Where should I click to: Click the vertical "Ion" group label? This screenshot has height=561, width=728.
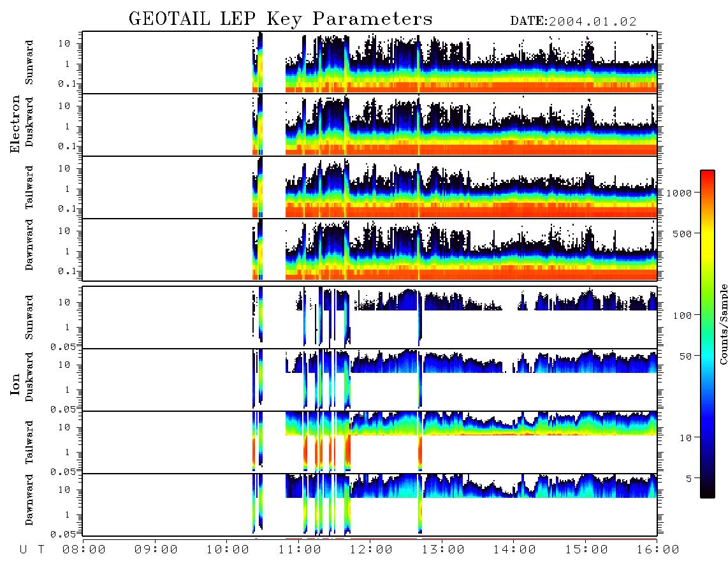tap(15, 384)
